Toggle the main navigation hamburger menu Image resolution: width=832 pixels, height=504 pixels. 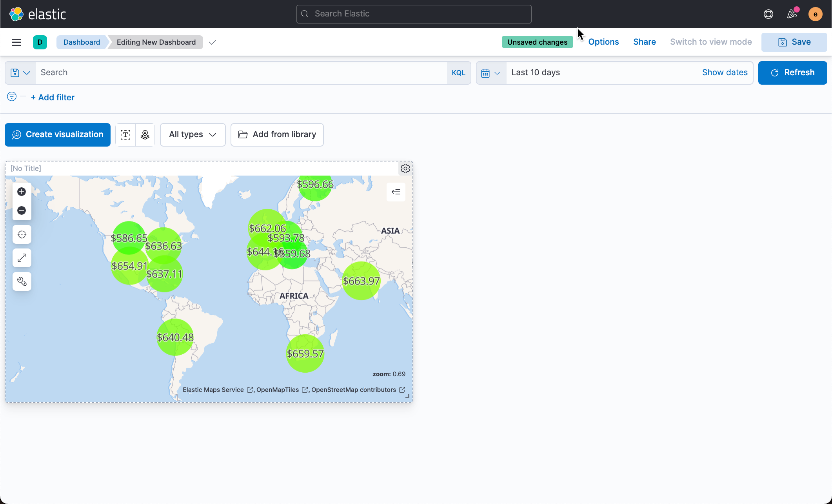click(x=16, y=42)
